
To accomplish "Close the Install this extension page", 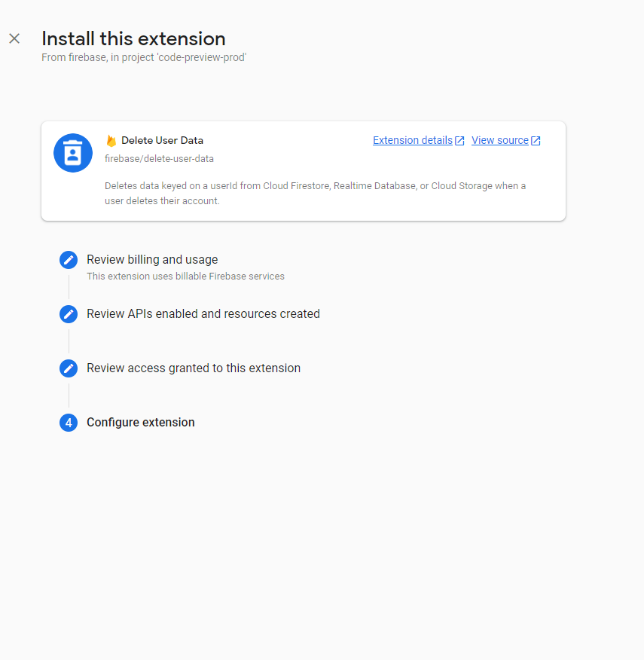I will coord(14,38).
